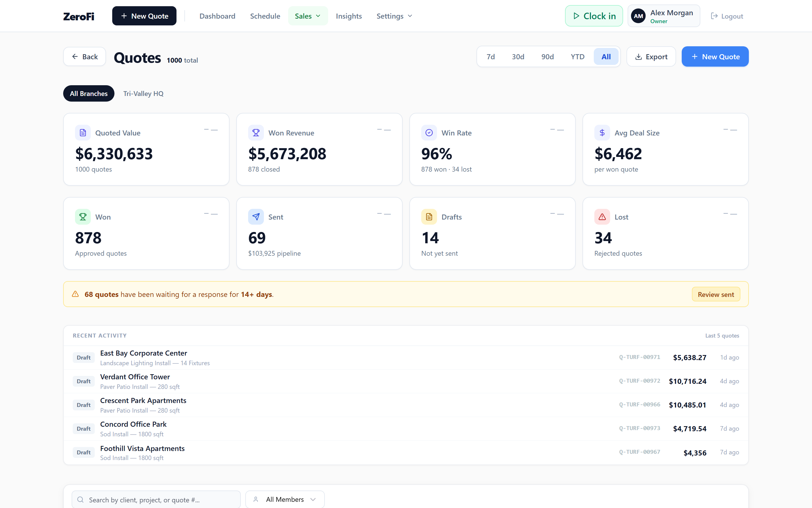Image resolution: width=812 pixels, height=508 pixels.
Task: Open the Concord Office Park quote
Action: tap(406, 429)
